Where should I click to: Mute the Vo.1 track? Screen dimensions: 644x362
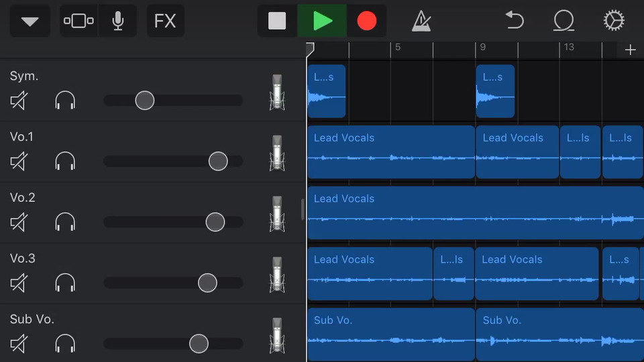[19, 162]
